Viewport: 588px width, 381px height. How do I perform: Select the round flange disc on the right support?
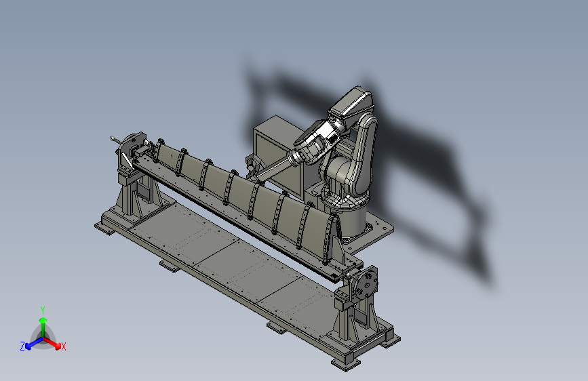[366, 284]
